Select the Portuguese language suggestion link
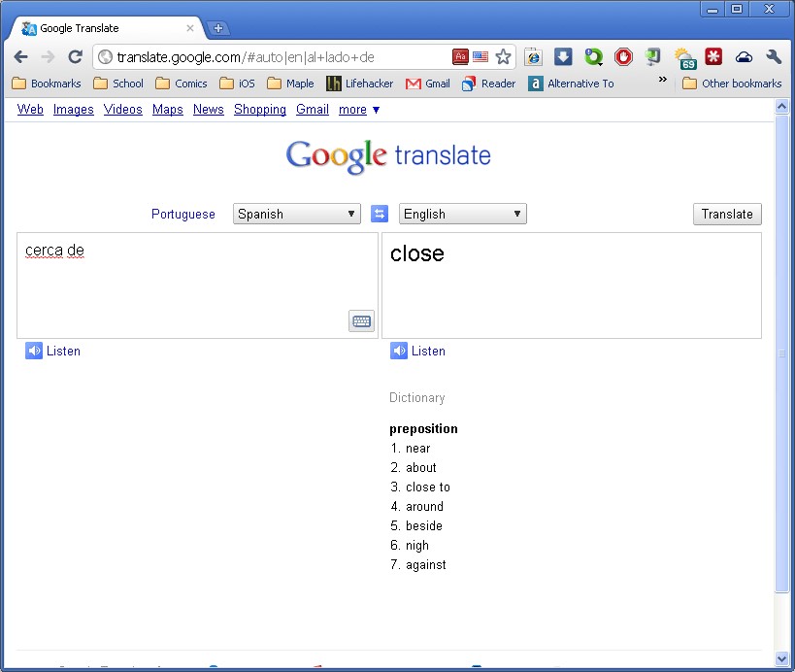 pyautogui.click(x=182, y=214)
